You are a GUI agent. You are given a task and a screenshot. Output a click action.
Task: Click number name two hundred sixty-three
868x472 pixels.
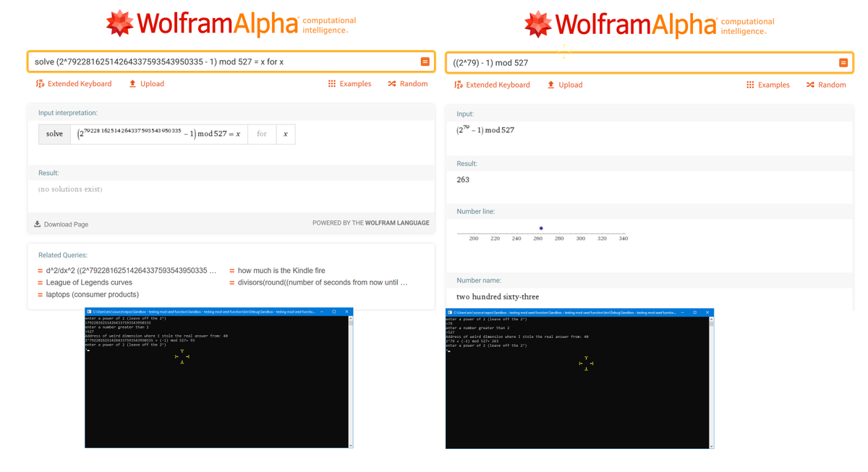498,297
